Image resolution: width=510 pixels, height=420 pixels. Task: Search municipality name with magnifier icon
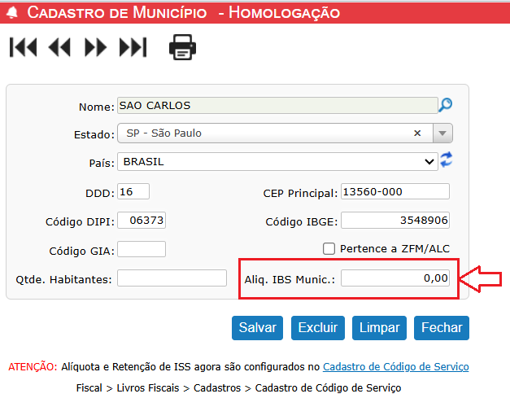[x=445, y=105]
